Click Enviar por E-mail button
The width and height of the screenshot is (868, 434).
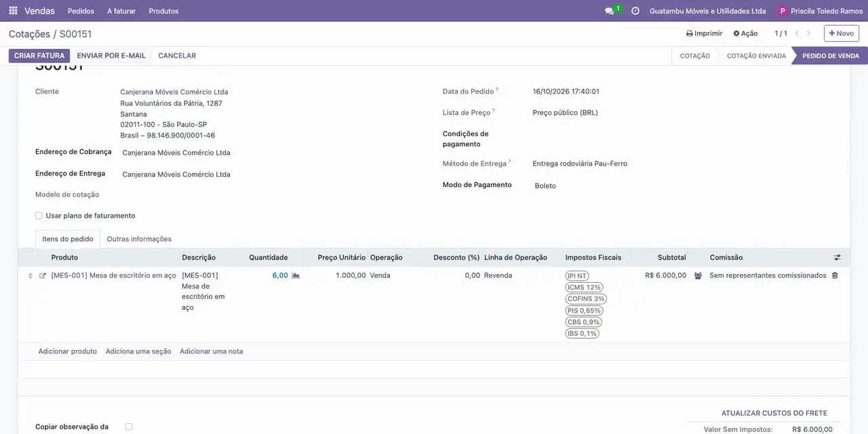tap(111, 56)
